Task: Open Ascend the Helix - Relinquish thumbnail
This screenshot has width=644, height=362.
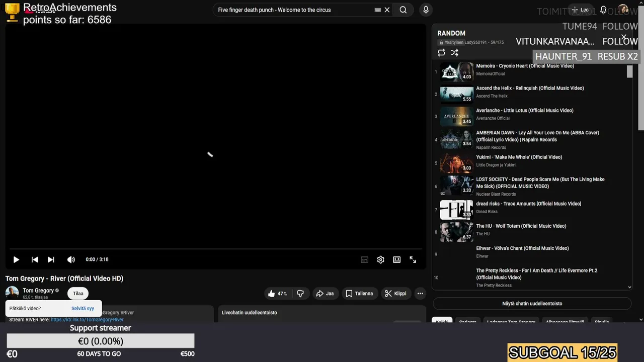Action: [x=457, y=94]
